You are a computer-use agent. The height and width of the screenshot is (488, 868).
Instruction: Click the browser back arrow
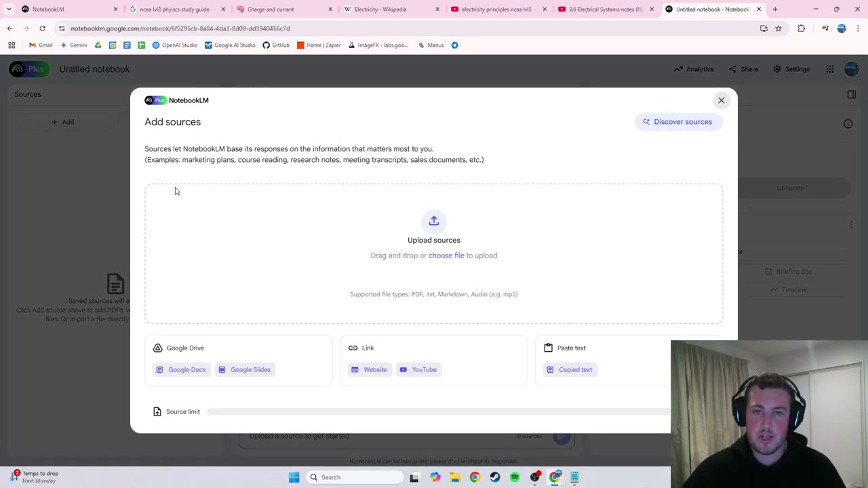click(9, 28)
